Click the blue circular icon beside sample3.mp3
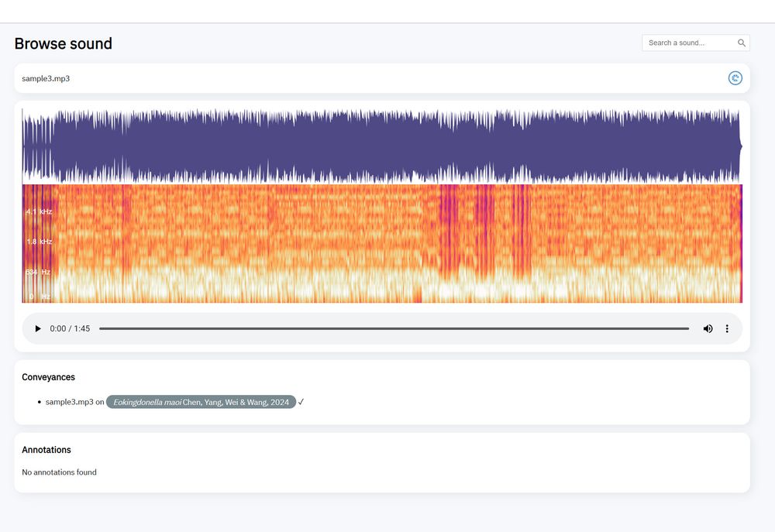 (x=735, y=77)
